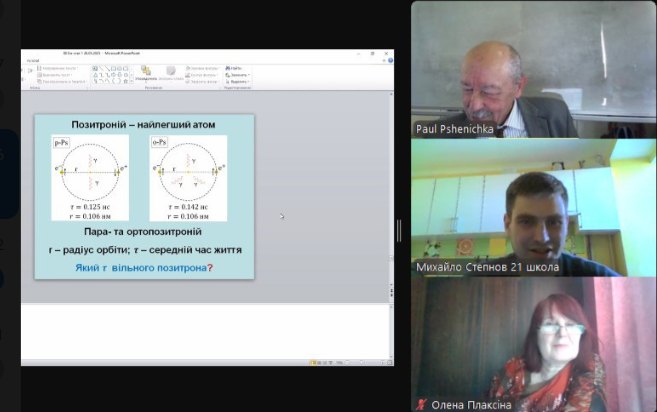Switch to Slide Sorter view in status bar
The width and height of the screenshot is (657, 412).
click(317, 362)
